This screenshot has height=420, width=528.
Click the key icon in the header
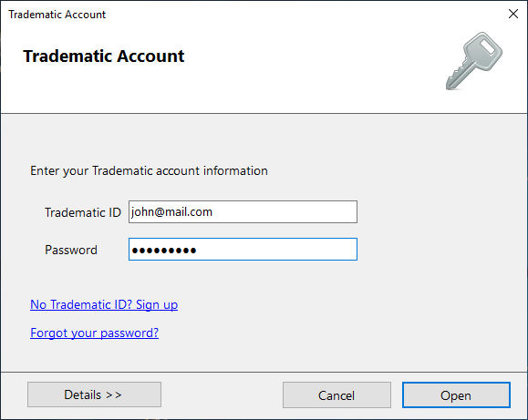coord(474,61)
